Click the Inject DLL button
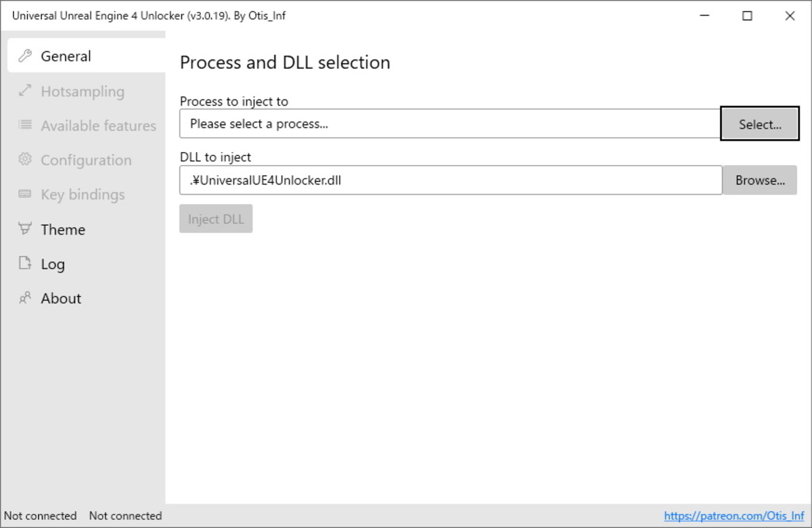This screenshot has width=812, height=528. click(x=215, y=218)
